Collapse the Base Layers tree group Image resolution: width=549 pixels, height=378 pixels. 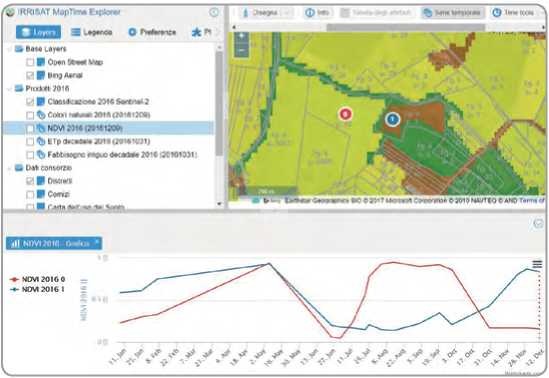tap(10, 49)
